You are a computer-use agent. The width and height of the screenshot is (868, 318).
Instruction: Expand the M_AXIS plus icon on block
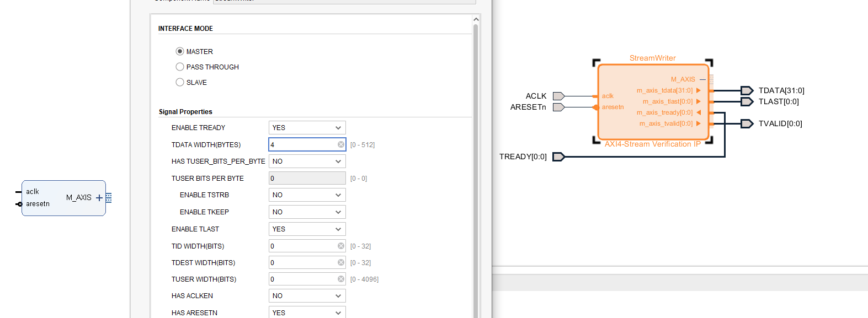pos(99,198)
